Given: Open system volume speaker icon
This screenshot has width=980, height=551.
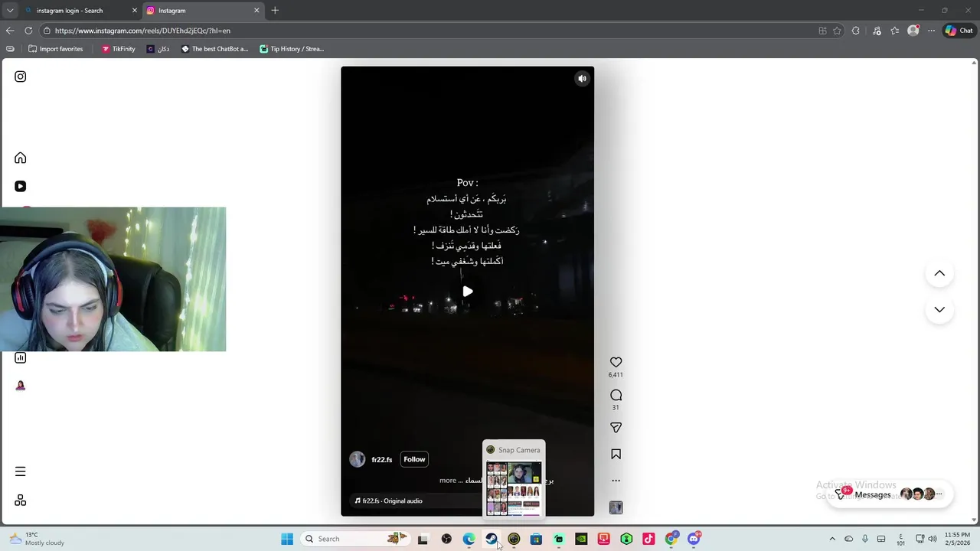Looking at the screenshot, I should (x=933, y=539).
